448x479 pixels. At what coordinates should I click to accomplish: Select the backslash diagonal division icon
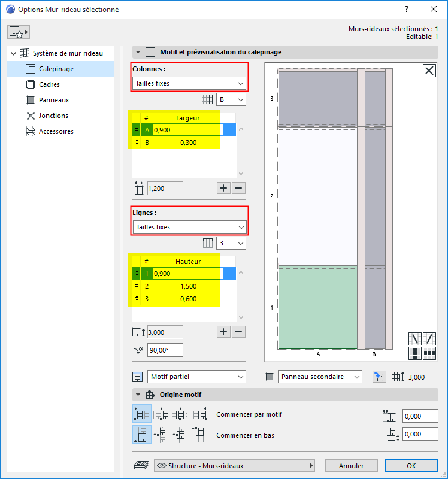click(415, 339)
